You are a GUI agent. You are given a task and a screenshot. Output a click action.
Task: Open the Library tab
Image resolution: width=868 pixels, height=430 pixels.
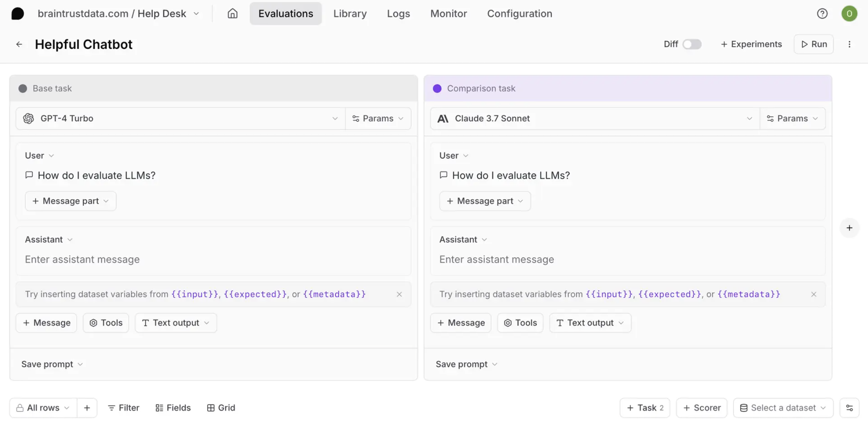point(350,14)
